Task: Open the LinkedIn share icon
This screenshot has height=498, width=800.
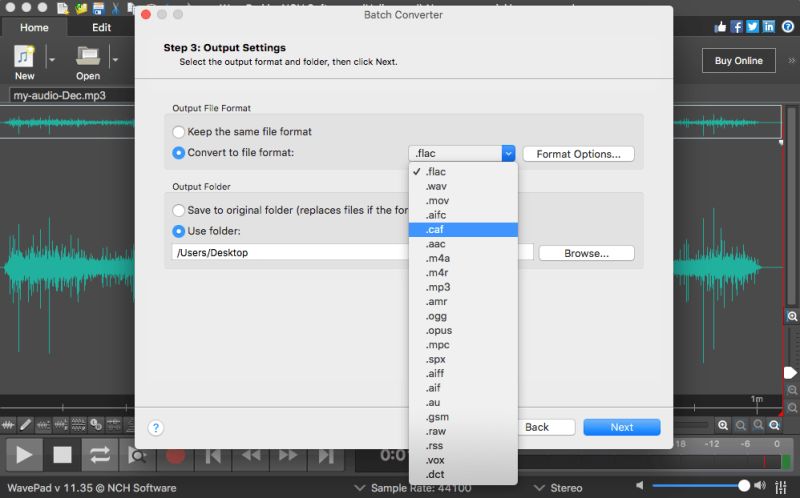Action: [x=769, y=27]
